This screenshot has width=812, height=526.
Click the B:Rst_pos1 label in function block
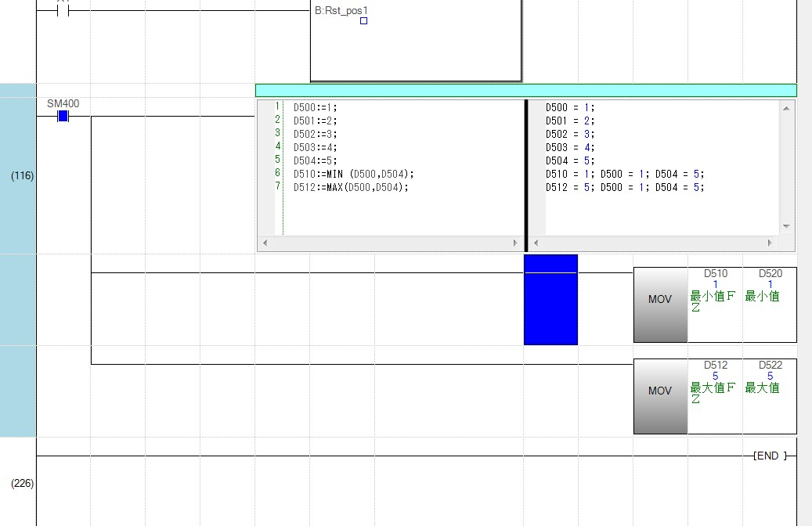pyautogui.click(x=341, y=10)
